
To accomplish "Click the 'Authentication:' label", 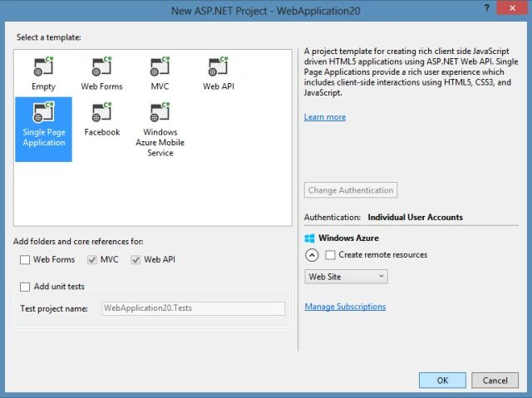I will tap(332, 218).
